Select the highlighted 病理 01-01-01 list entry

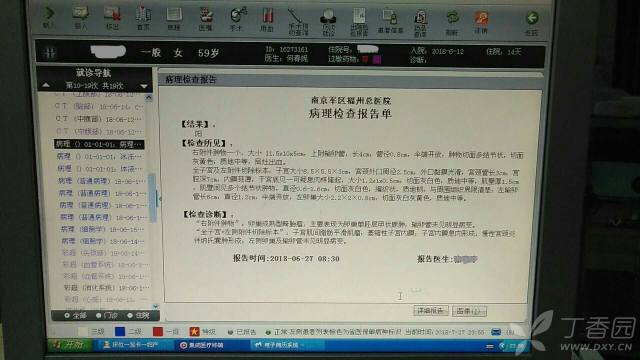[x=99, y=144]
